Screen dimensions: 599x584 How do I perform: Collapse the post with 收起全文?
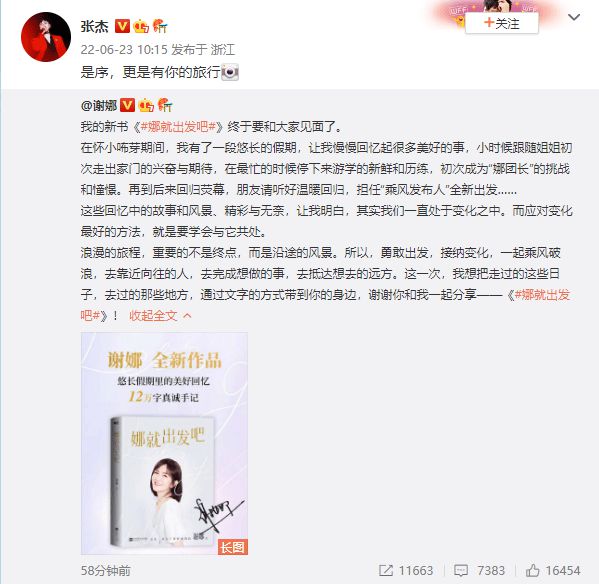(x=153, y=315)
